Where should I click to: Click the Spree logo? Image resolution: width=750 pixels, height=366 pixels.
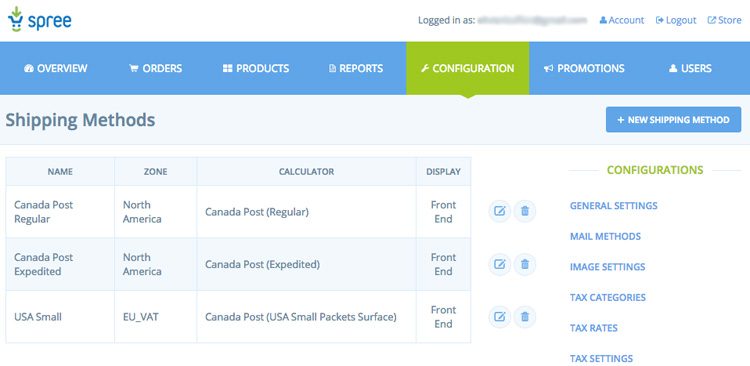(40, 20)
